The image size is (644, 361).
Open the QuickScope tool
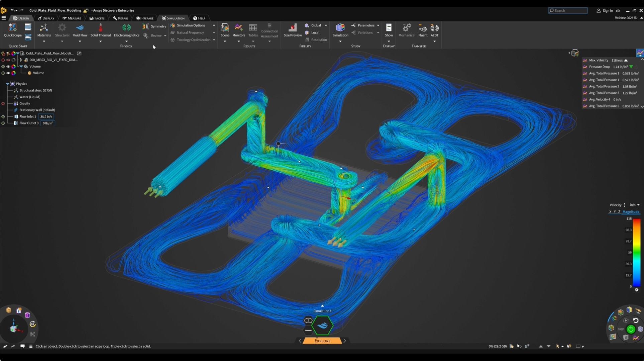tap(12, 30)
